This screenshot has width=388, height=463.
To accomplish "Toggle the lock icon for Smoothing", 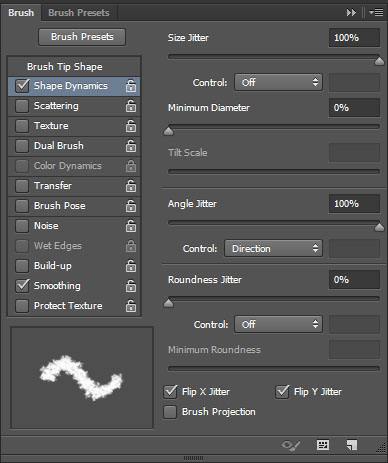I will [131, 286].
